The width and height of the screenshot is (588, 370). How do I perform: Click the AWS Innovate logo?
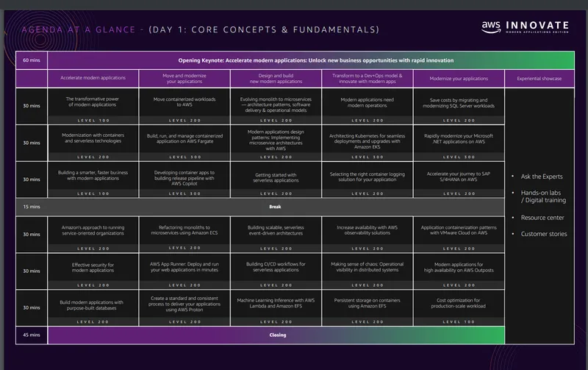point(525,27)
